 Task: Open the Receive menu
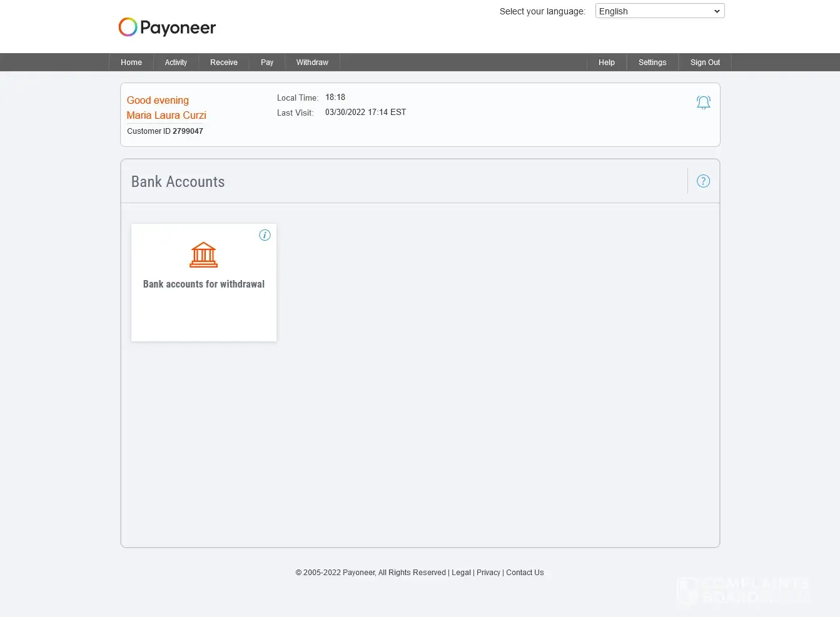tap(224, 63)
